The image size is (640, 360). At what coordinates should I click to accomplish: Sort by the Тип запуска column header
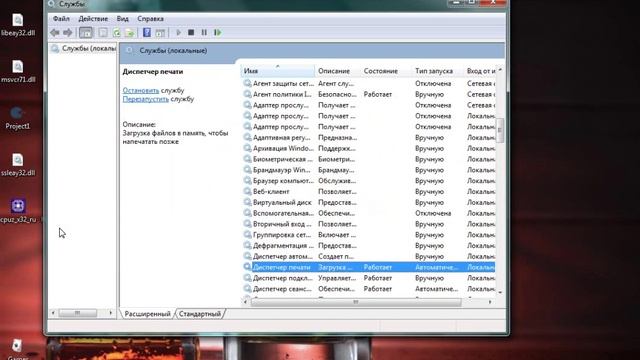pos(438,71)
